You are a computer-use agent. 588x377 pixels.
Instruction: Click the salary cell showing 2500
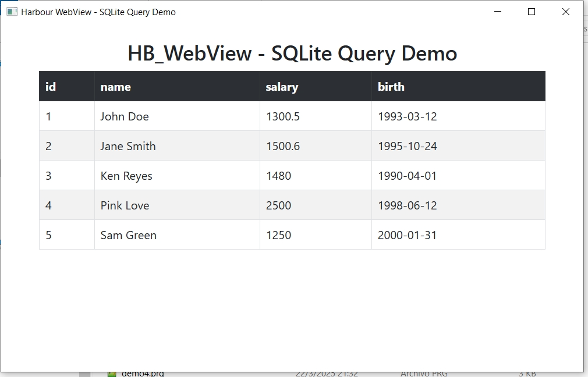(x=278, y=205)
